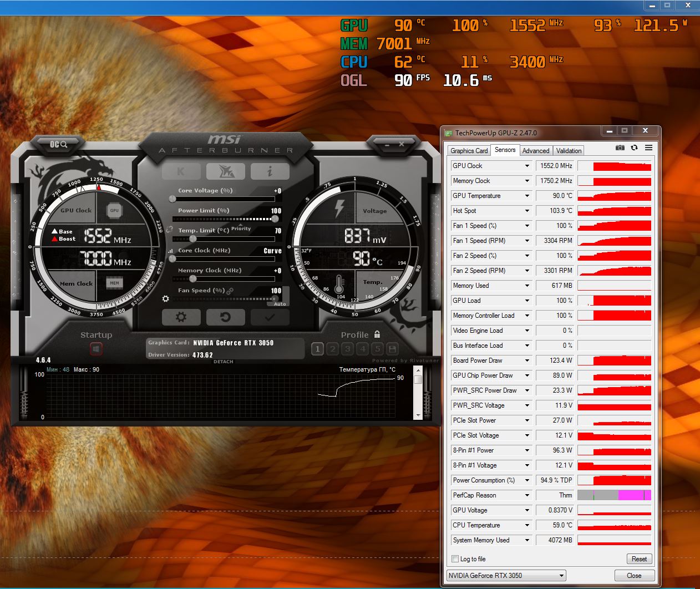Open System Memory Used dropdown

(527, 540)
